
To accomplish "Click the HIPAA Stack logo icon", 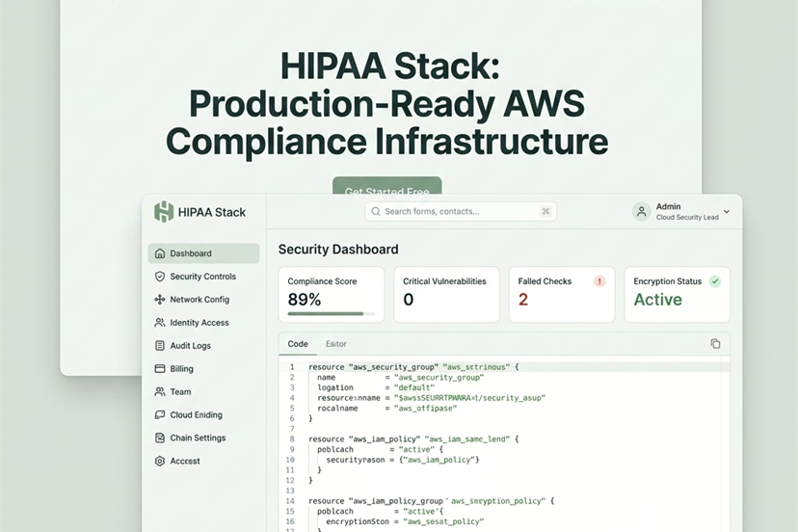I will [x=164, y=212].
